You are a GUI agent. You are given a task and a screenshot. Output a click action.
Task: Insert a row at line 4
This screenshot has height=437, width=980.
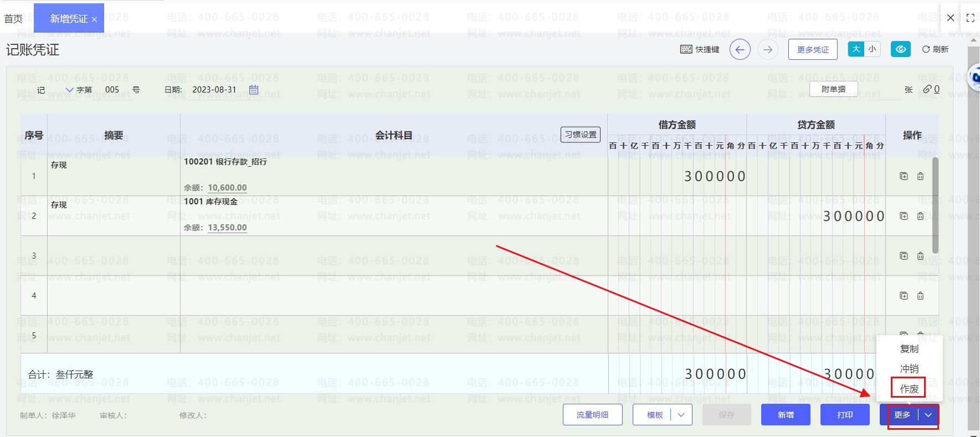click(904, 296)
